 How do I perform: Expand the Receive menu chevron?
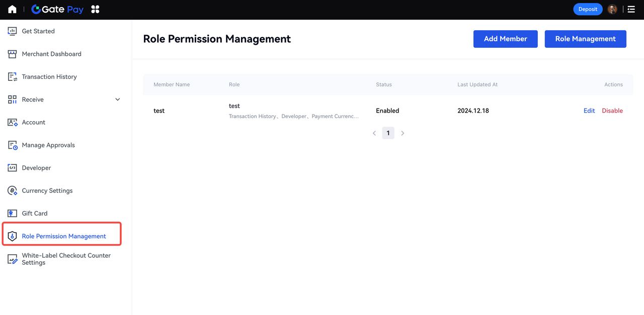118,99
